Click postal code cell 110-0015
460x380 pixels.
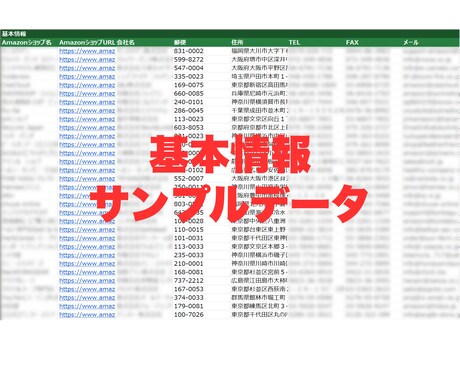point(189,230)
